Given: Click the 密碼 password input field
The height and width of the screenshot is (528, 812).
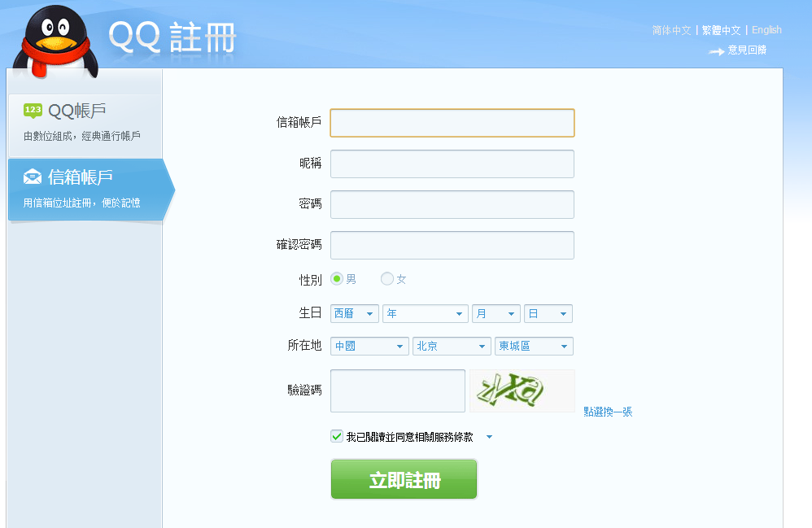Looking at the screenshot, I should tap(452, 204).
